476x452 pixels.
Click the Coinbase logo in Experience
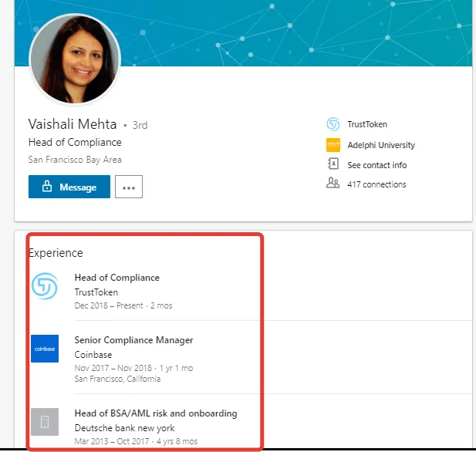click(x=45, y=349)
